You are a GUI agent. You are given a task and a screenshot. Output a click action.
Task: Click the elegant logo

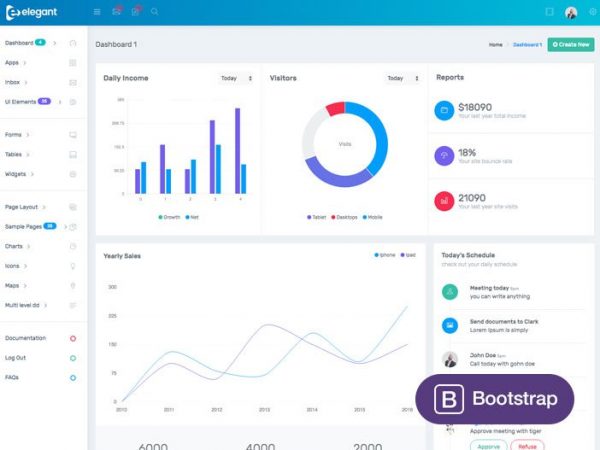[x=31, y=12]
